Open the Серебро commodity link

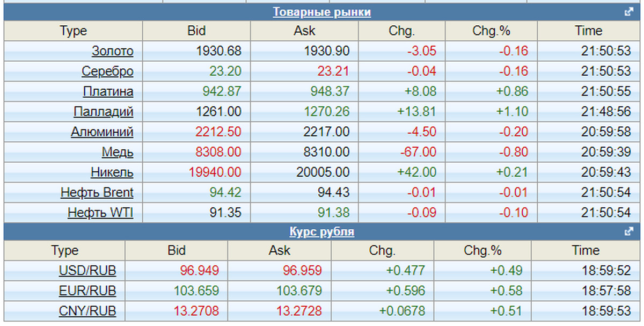[x=107, y=71]
